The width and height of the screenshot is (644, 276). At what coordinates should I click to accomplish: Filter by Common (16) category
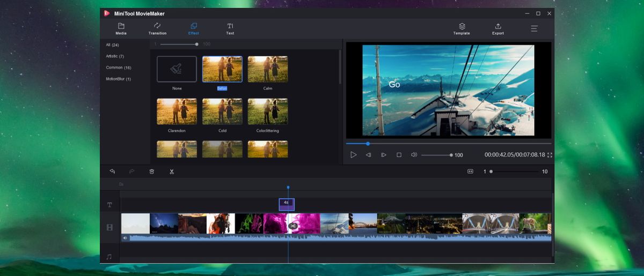pos(119,68)
